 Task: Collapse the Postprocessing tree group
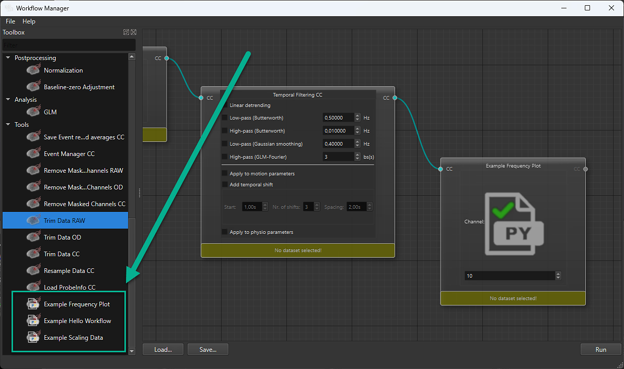click(8, 58)
